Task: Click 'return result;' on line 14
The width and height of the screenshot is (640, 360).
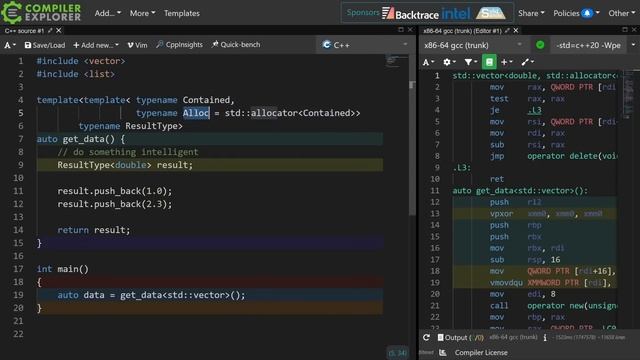Action: click(x=93, y=230)
